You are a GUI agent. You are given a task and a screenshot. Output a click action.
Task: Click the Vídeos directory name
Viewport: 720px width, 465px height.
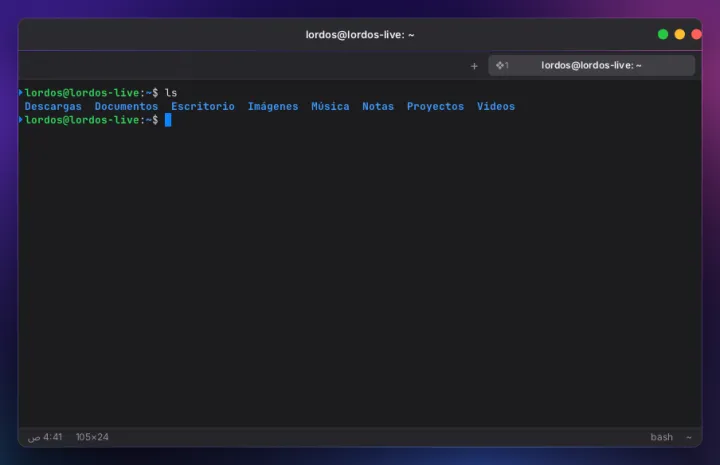[496, 106]
